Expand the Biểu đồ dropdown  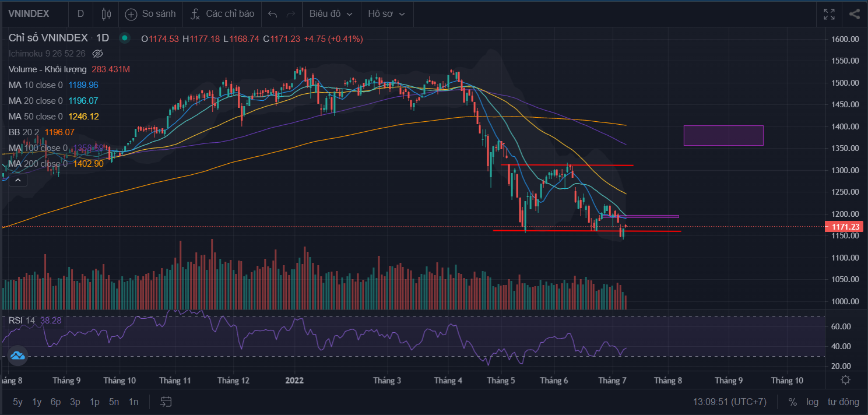click(x=331, y=13)
